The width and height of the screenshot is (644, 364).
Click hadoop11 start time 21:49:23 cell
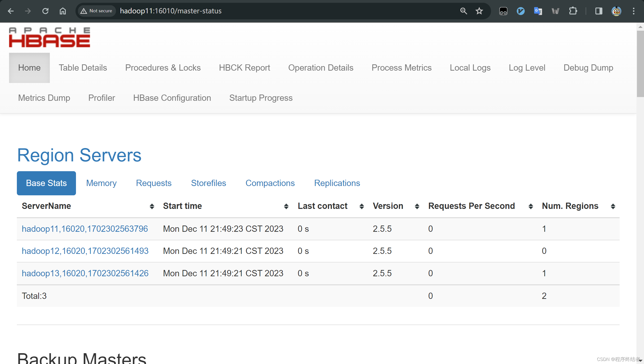(223, 229)
